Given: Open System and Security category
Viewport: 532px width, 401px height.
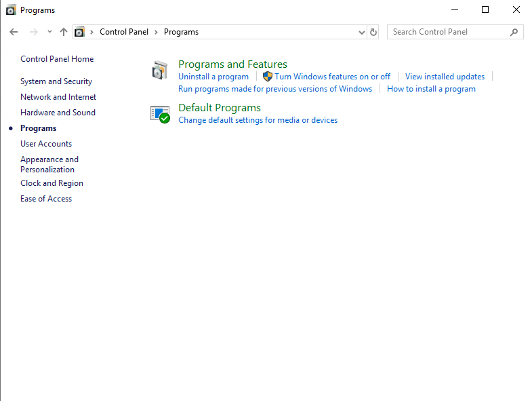Looking at the screenshot, I should [x=56, y=81].
